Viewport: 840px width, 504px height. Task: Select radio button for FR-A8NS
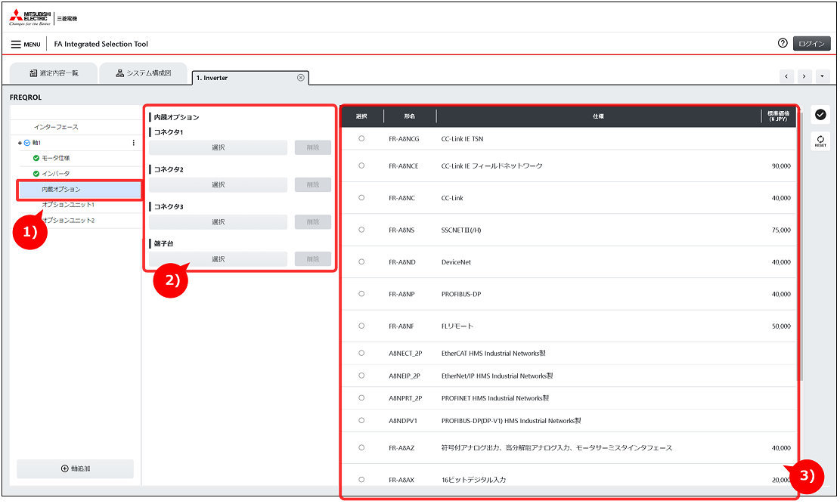tap(361, 230)
